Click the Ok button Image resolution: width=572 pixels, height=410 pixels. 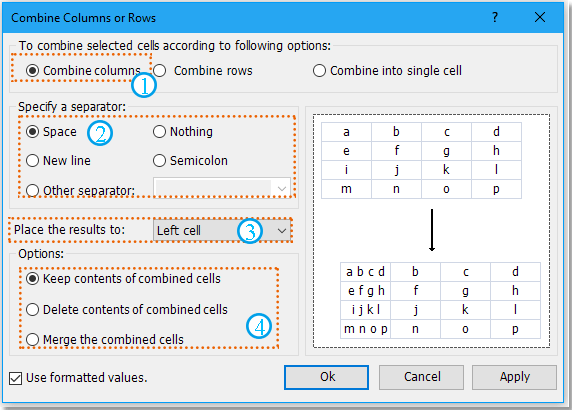(x=326, y=377)
